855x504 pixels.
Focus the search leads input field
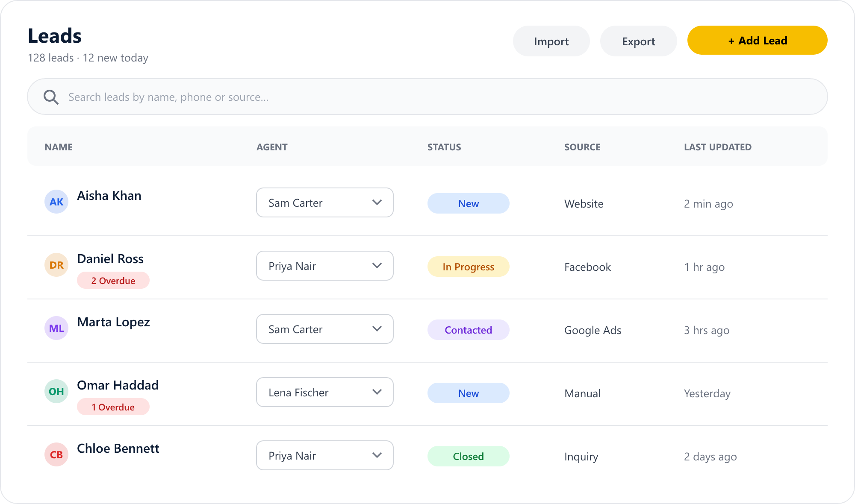427,97
